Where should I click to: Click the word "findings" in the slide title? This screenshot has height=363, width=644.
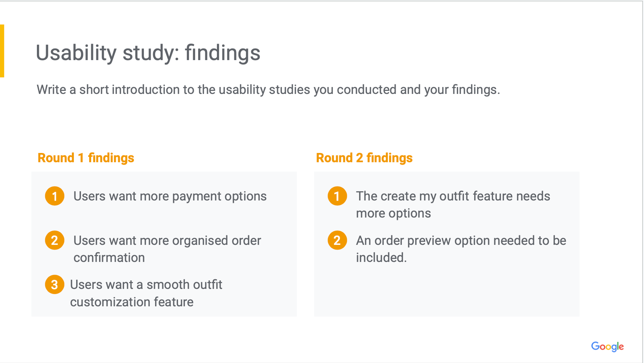point(222,53)
